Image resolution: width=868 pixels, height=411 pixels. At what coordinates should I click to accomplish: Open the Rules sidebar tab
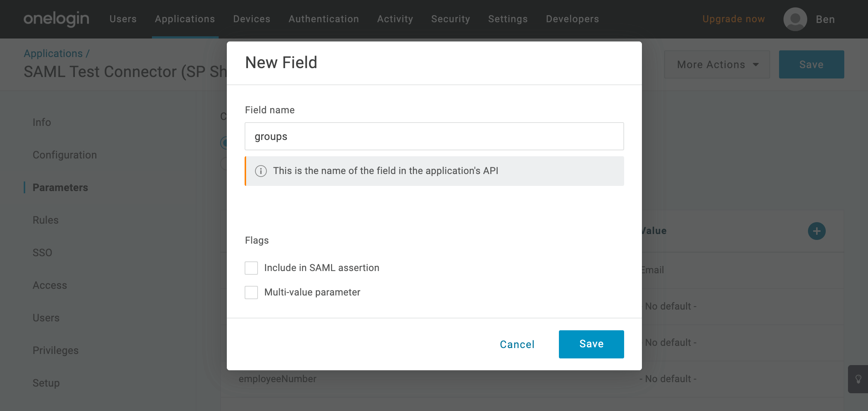point(46,220)
